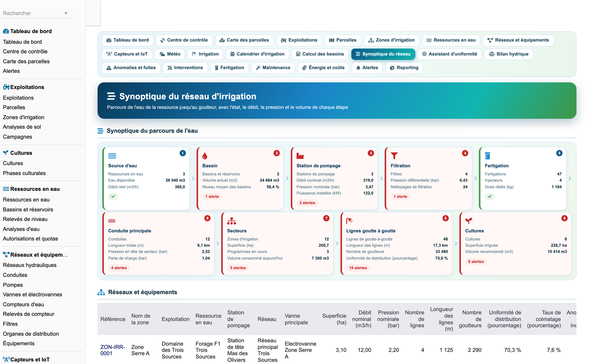The image size is (589, 364).
Task: Click the Cultures seedling card icon
Action: pyautogui.click(x=469, y=221)
